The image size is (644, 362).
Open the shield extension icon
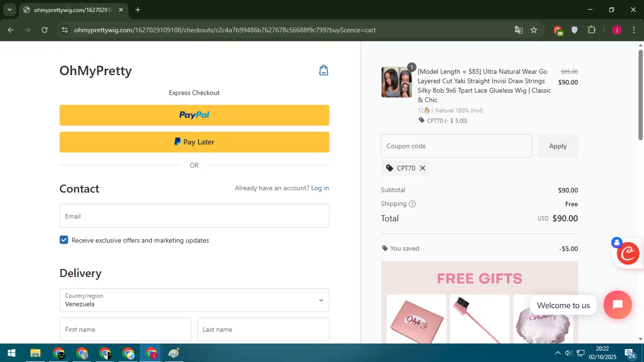[574, 30]
